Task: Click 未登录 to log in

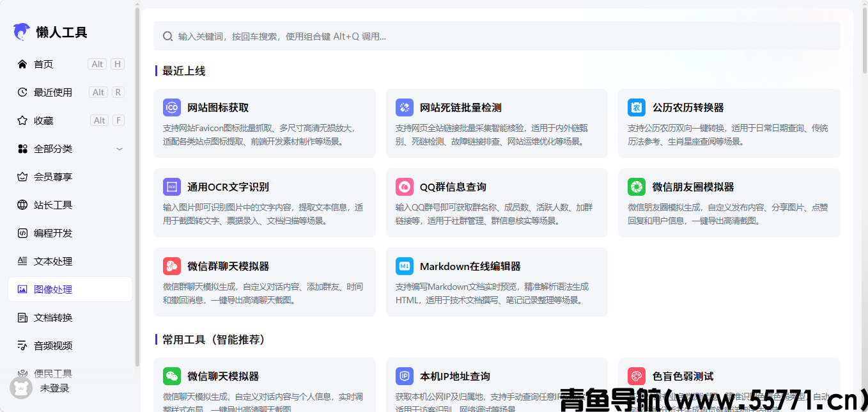Action: [54, 388]
